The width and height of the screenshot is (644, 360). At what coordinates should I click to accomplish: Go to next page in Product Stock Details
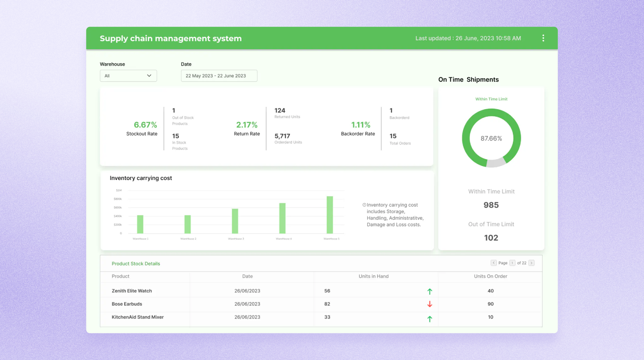(531, 263)
